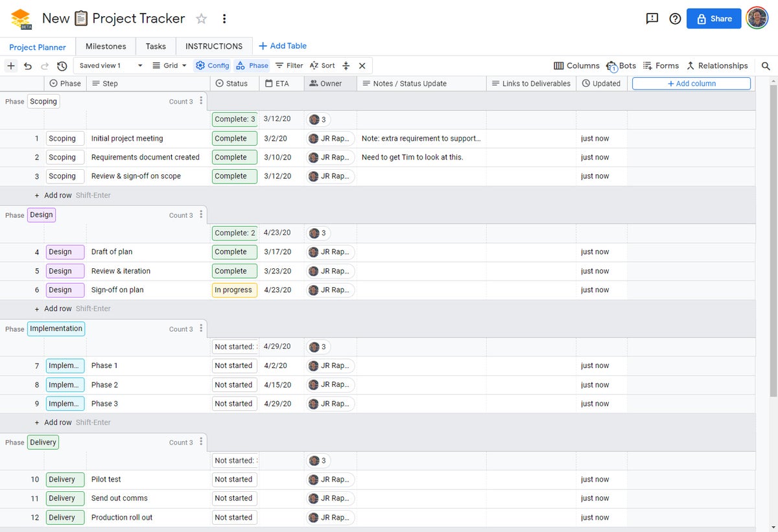Click the row height adjustment icon

[x=346, y=65]
